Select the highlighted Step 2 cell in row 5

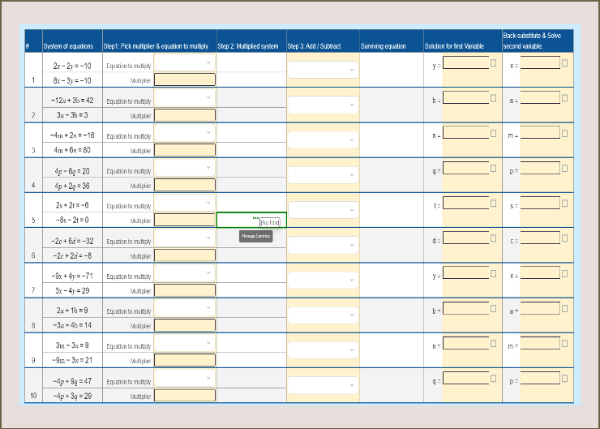pyautogui.click(x=251, y=220)
